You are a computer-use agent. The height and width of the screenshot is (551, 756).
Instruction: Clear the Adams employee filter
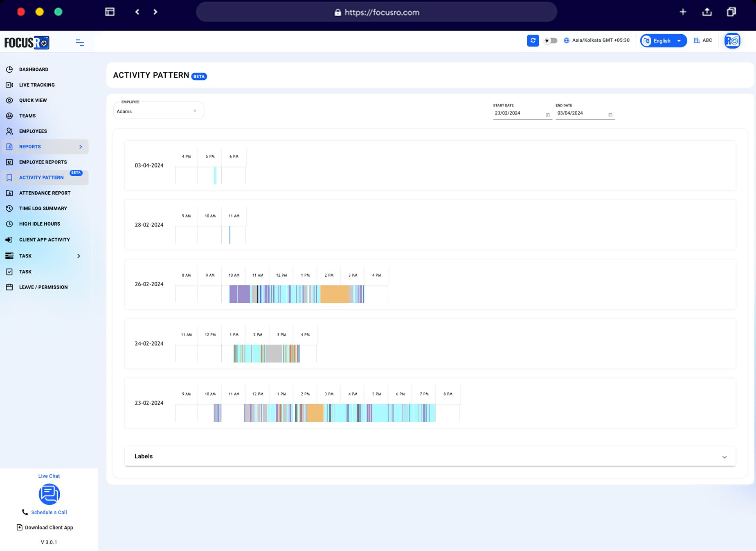coord(195,110)
